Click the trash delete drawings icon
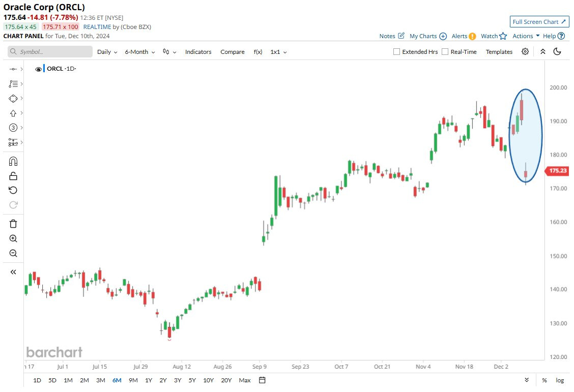Image resolution: width=574 pixels, height=392 pixels. pos(13,224)
